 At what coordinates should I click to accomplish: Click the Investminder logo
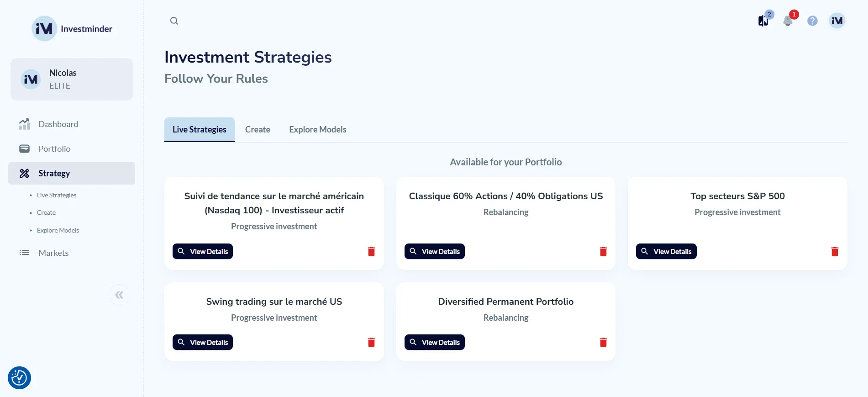[72, 28]
